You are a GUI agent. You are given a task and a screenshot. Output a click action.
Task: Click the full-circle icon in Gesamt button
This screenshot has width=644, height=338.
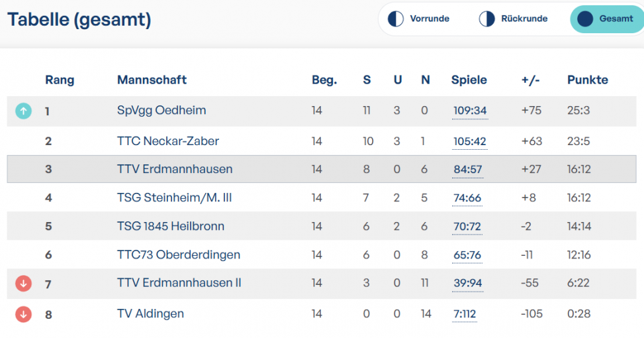click(x=585, y=19)
